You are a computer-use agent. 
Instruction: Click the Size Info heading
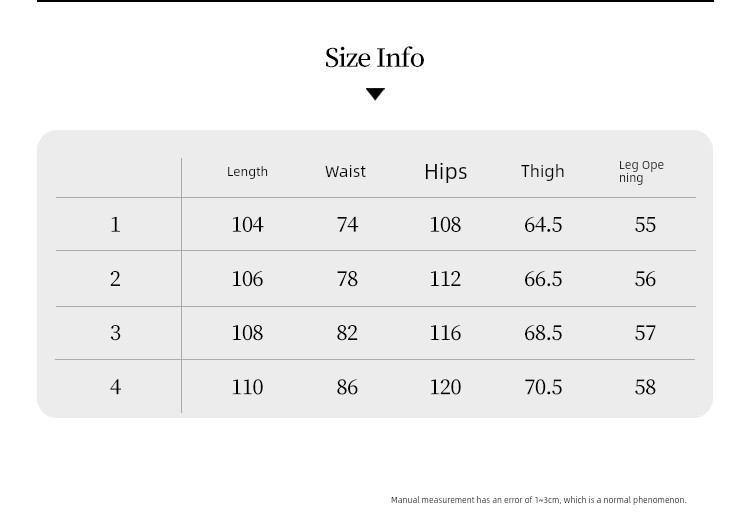click(x=375, y=58)
